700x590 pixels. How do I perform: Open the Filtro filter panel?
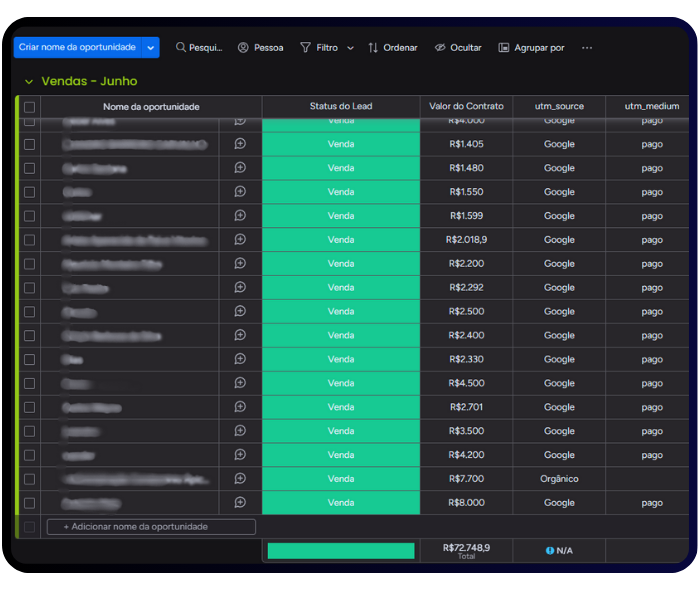[x=319, y=48]
